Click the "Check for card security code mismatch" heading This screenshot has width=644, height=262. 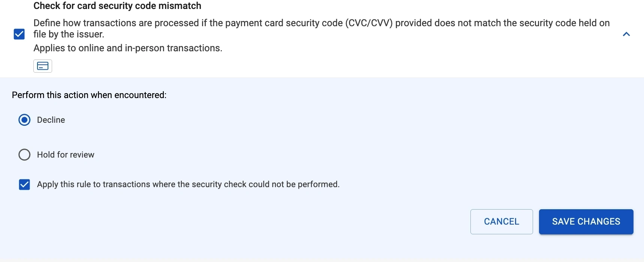pyautogui.click(x=117, y=6)
